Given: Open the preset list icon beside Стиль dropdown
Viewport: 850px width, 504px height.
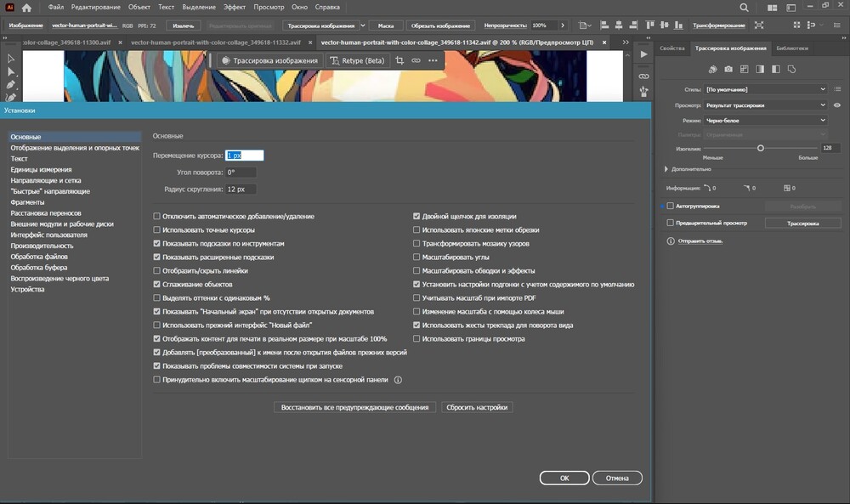Looking at the screenshot, I should (x=837, y=89).
